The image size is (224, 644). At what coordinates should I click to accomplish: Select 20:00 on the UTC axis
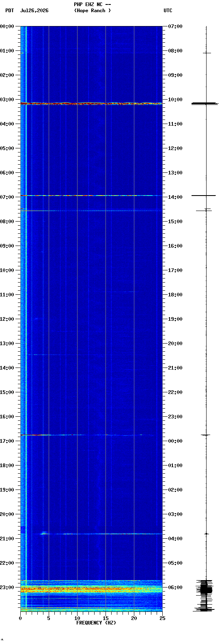175,344
